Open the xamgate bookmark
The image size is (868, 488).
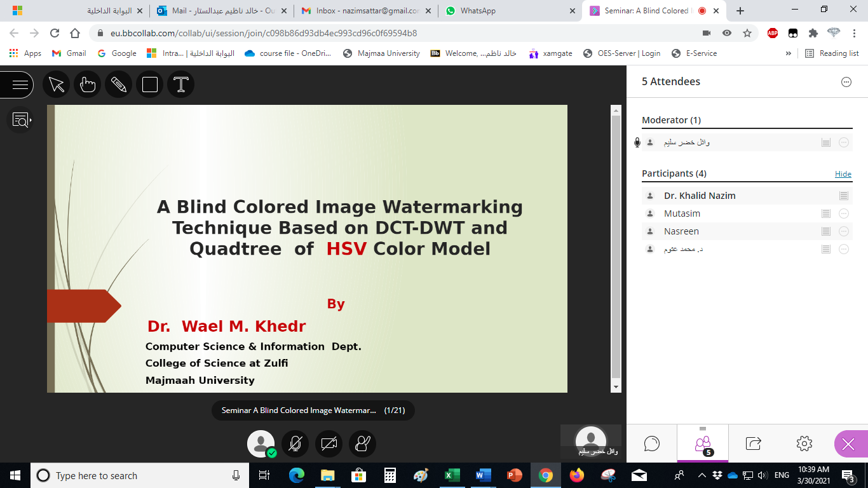(x=550, y=53)
